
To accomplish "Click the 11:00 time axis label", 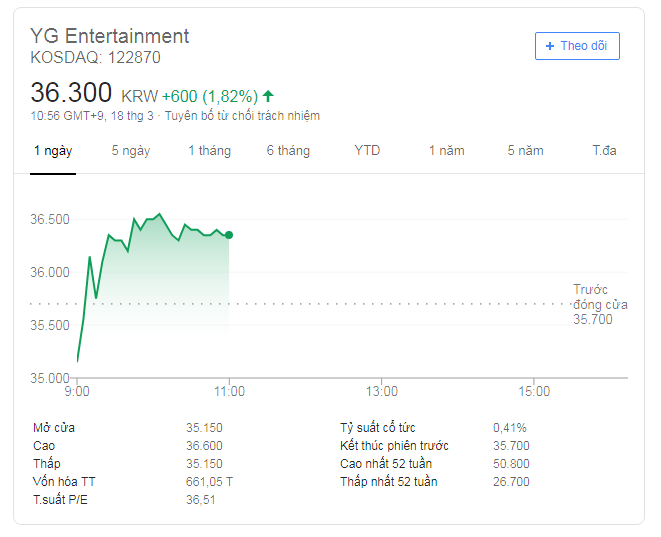I will (x=229, y=392).
